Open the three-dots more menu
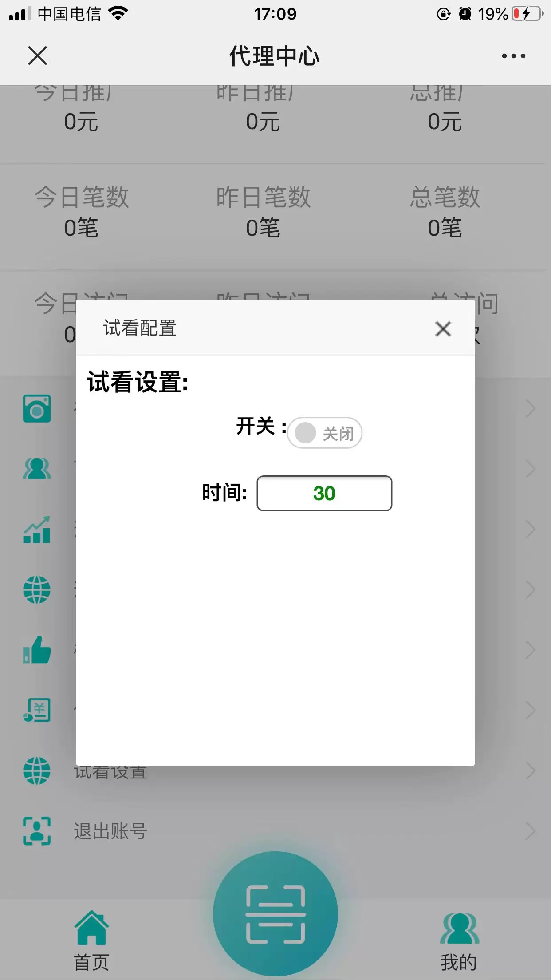This screenshot has height=980, width=551. click(x=513, y=56)
